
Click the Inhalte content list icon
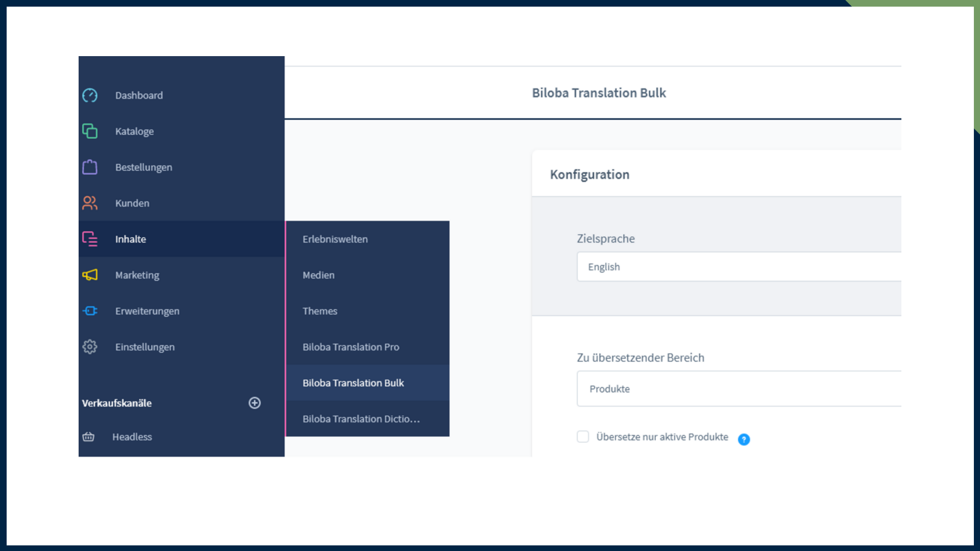[90, 239]
